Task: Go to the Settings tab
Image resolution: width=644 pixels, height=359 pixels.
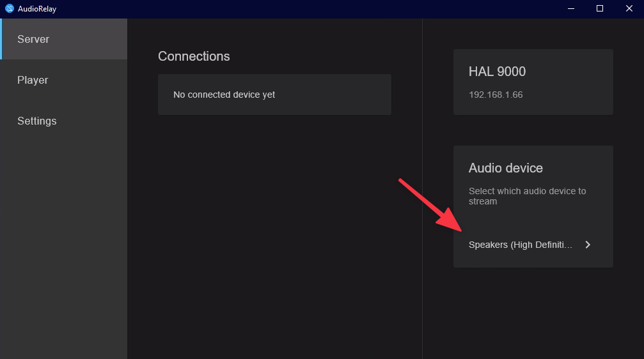Action: coord(64,121)
